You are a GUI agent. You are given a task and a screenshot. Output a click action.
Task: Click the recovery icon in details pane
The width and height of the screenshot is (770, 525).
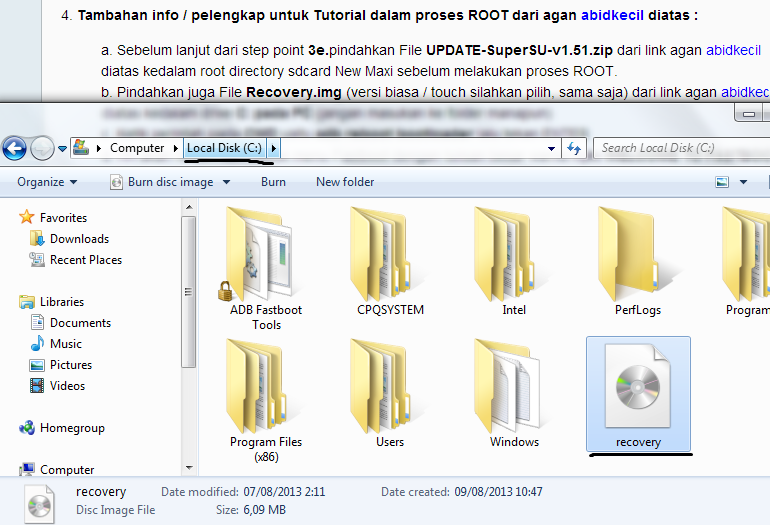point(39,504)
